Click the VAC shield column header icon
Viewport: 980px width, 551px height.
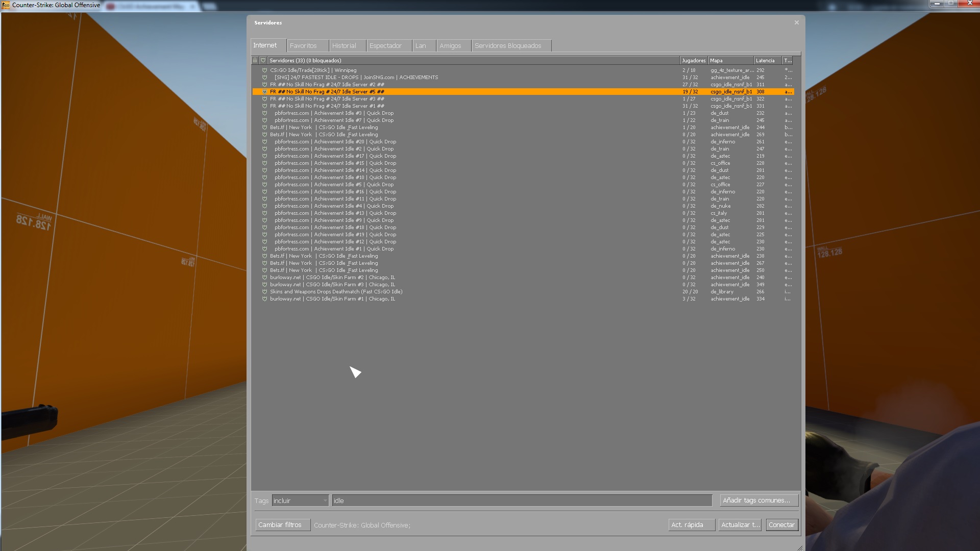(x=263, y=60)
